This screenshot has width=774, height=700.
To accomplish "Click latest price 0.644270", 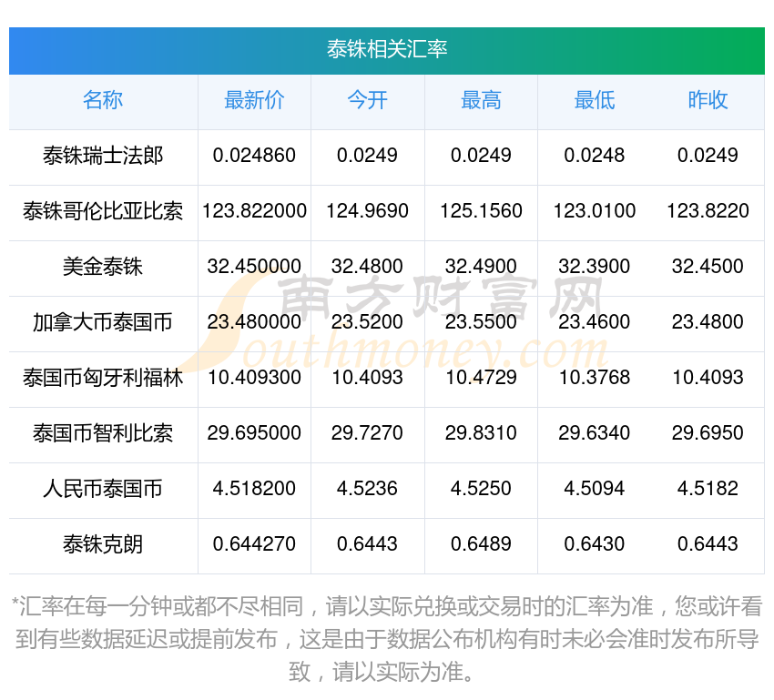I will coord(254,544).
